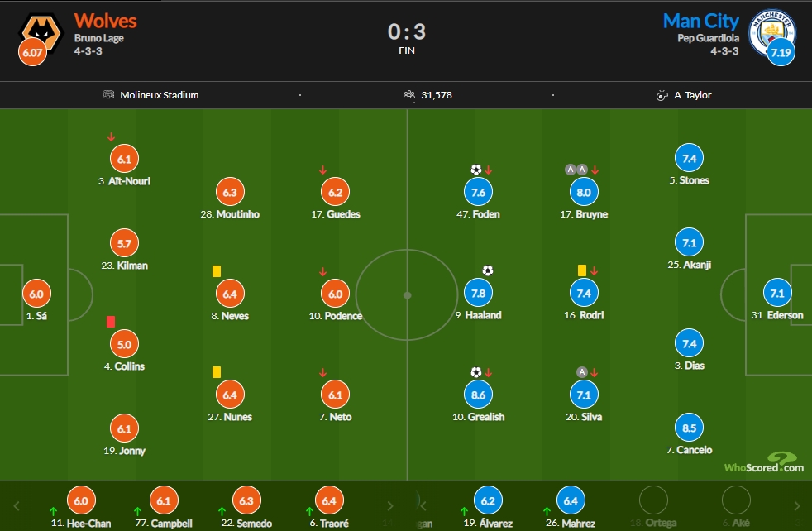Click the attendance crowd icon

coord(409,95)
